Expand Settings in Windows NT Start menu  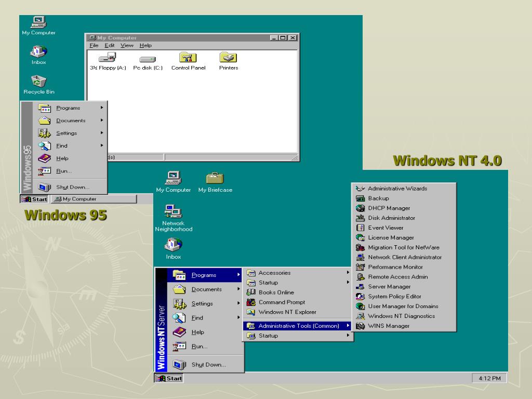point(205,303)
